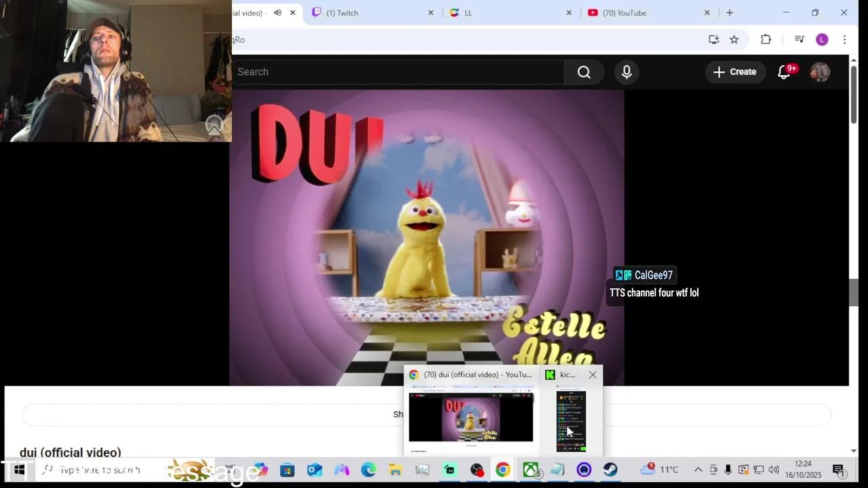Open Microsoft Store from the taskbar
Image resolution: width=868 pixels, height=488 pixels.
coord(287,470)
